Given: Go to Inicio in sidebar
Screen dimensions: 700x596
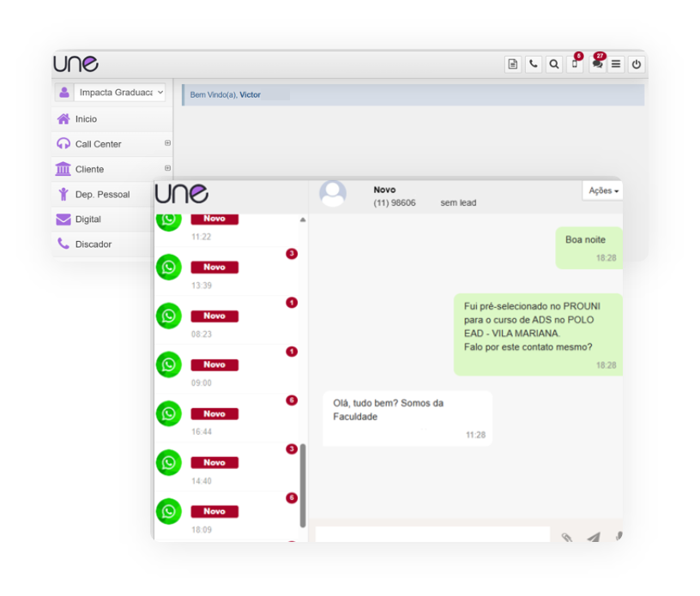Looking at the screenshot, I should (x=112, y=119).
